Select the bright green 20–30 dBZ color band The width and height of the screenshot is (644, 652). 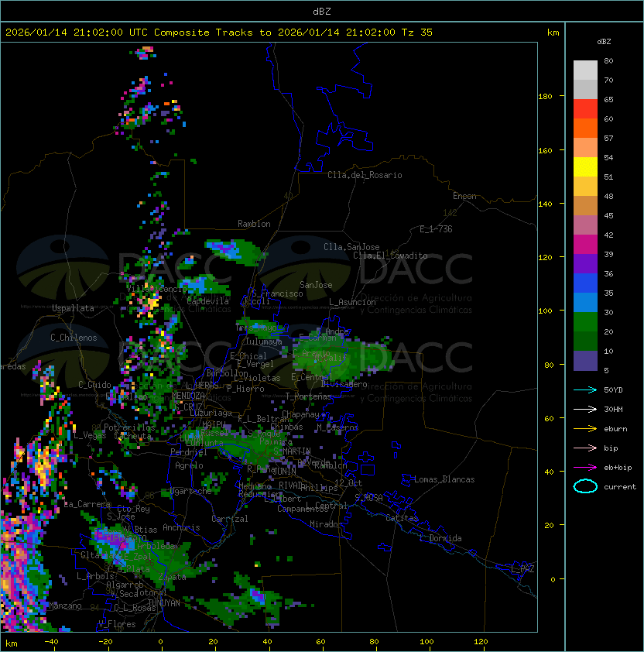(x=585, y=322)
